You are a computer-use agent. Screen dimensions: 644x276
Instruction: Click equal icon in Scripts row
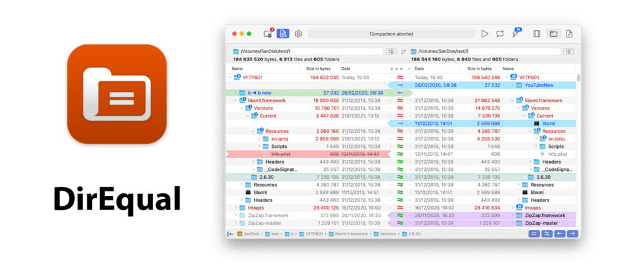(x=400, y=146)
